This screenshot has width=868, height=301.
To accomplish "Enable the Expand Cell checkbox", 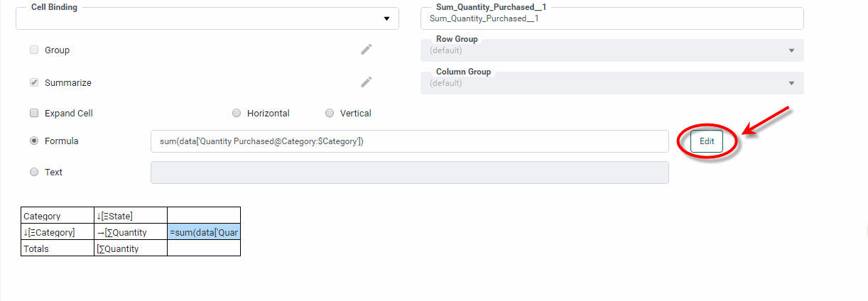I will pyautogui.click(x=34, y=114).
